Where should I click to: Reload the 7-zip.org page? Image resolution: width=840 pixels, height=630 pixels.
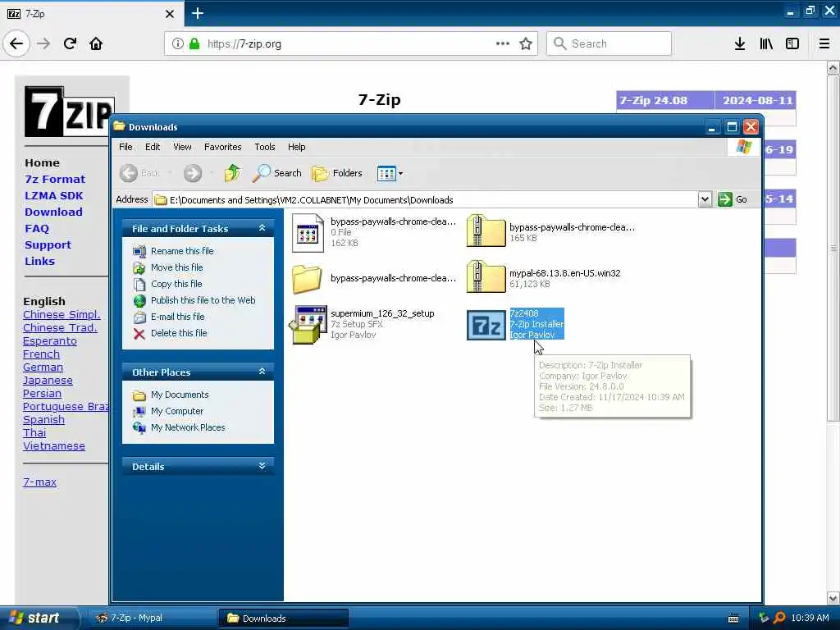pyautogui.click(x=70, y=43)
